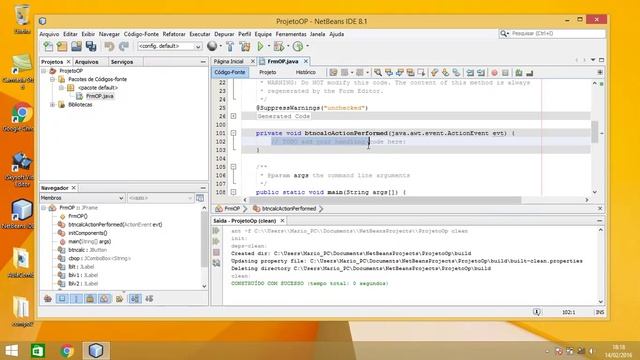The image size is (640, 360).
Task: Collapse the Pacotes de Códigos-fonte node
Action: click(x=52, y=79)
